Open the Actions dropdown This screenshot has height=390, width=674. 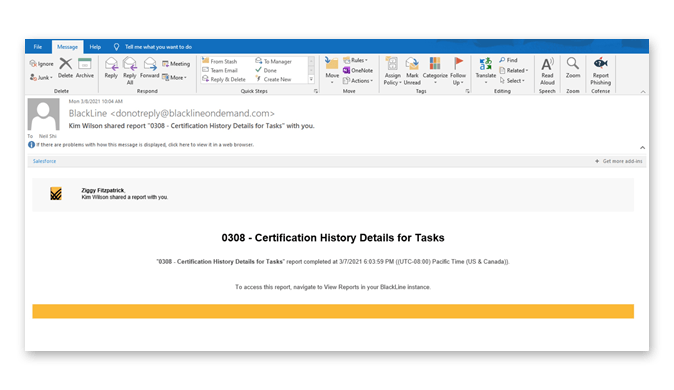pyautogui.click(x=358, y=80)
